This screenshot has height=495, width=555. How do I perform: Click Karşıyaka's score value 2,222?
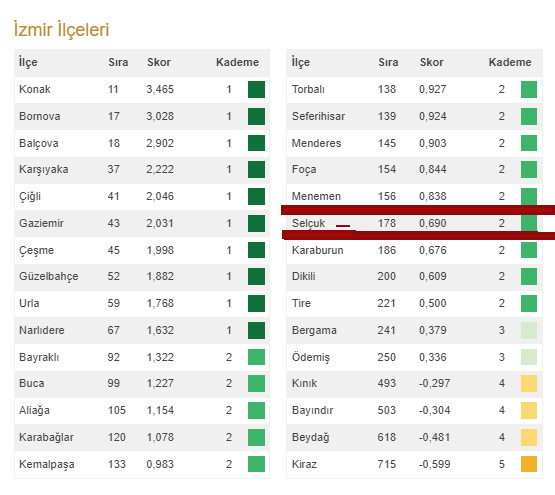tap(160, 169)
